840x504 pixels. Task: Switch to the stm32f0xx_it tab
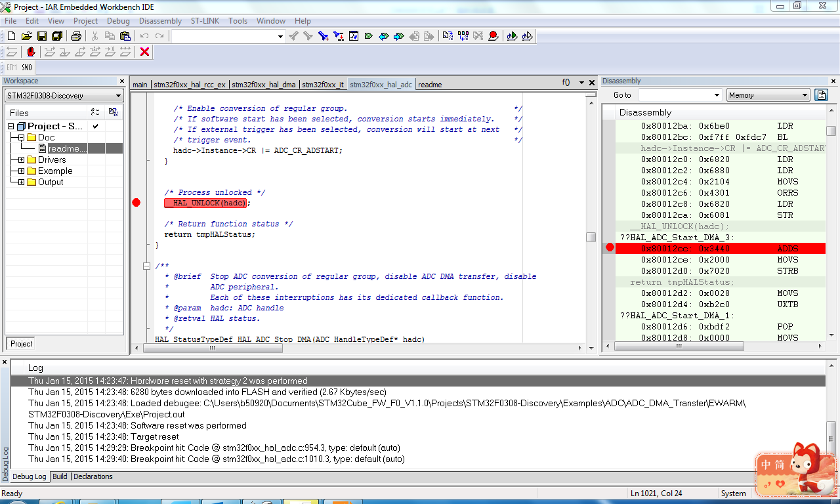click(322, 85)
